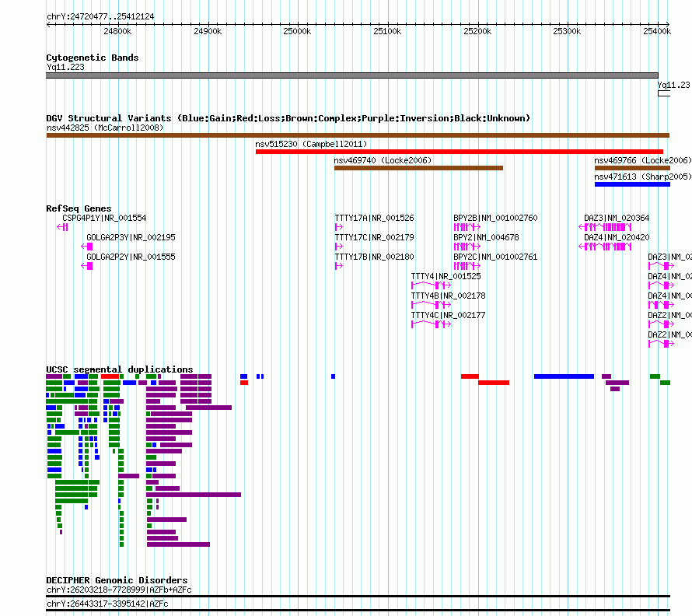Viewport: 692px width, 616px height.
Task: Open the UCSC segmental duplications track title
Action: (x=120, y=369)
